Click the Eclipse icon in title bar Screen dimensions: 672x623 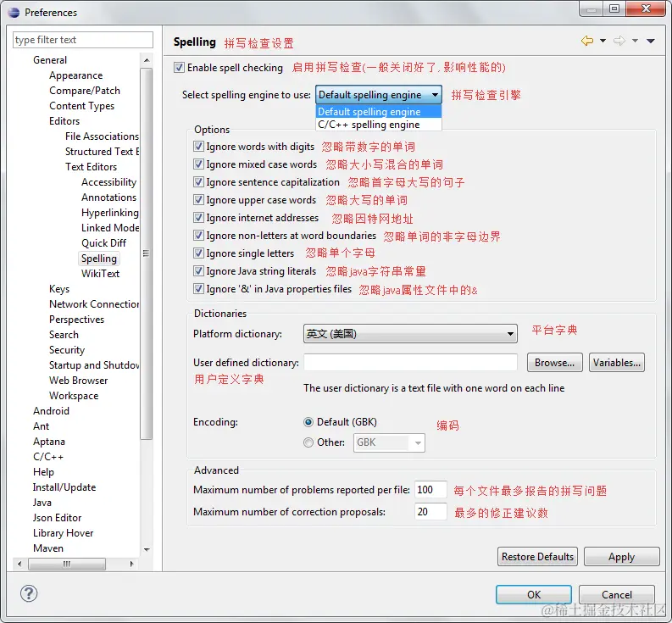coord(14,13)
